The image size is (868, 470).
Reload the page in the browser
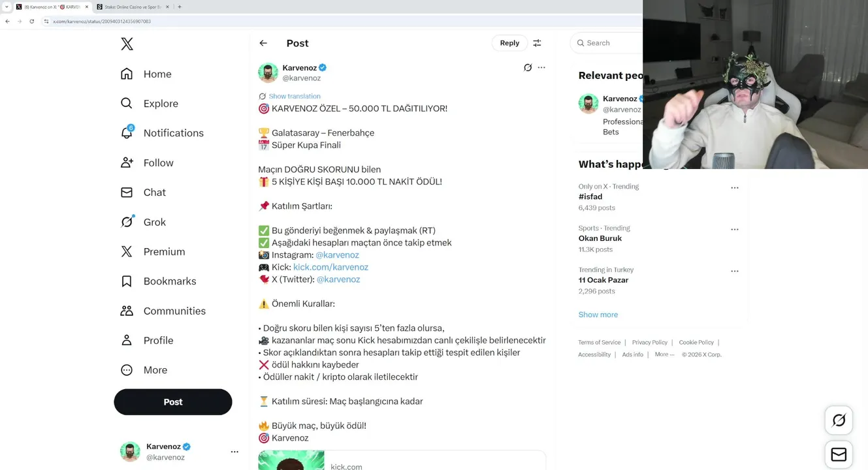coord(31,21)
